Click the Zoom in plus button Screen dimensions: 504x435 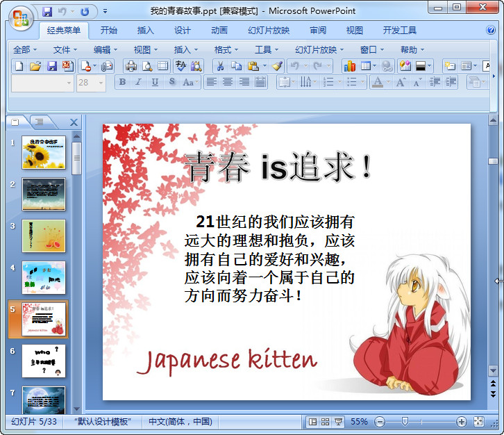coord(461,422)
